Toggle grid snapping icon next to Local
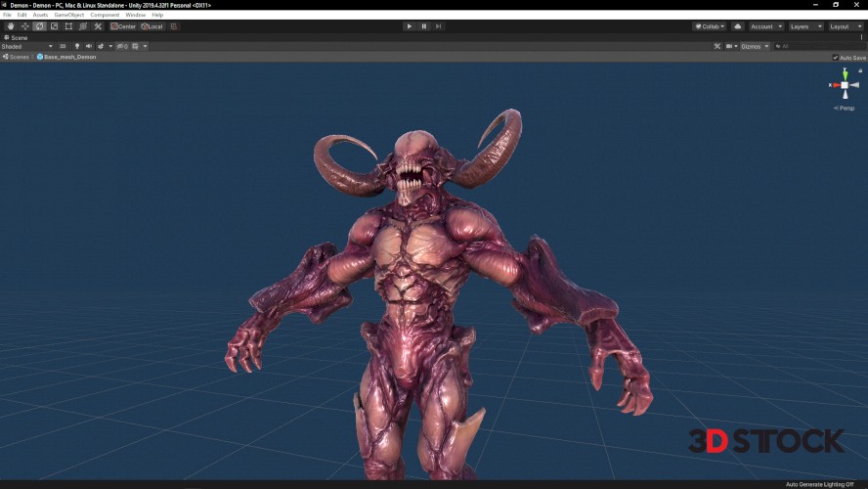 pos(174,26)
